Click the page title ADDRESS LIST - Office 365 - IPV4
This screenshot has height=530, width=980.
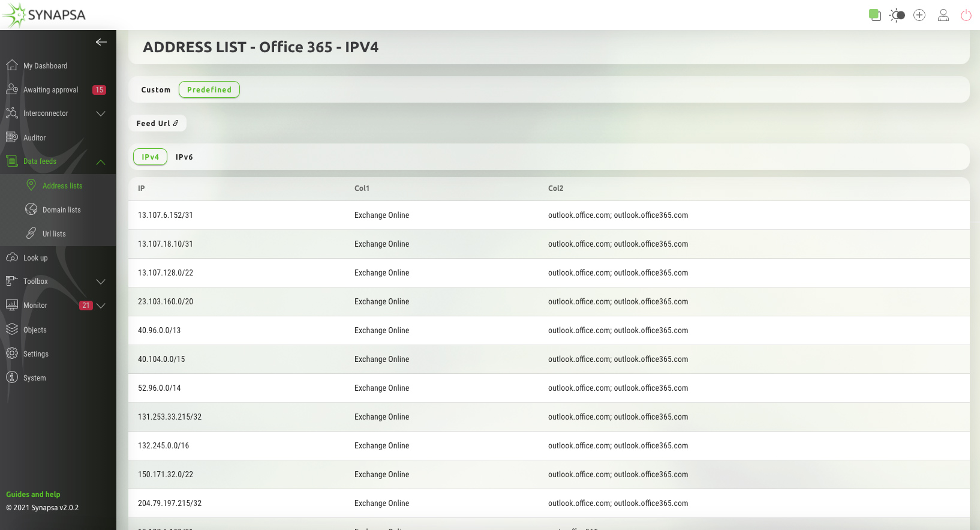click(260, 47)
